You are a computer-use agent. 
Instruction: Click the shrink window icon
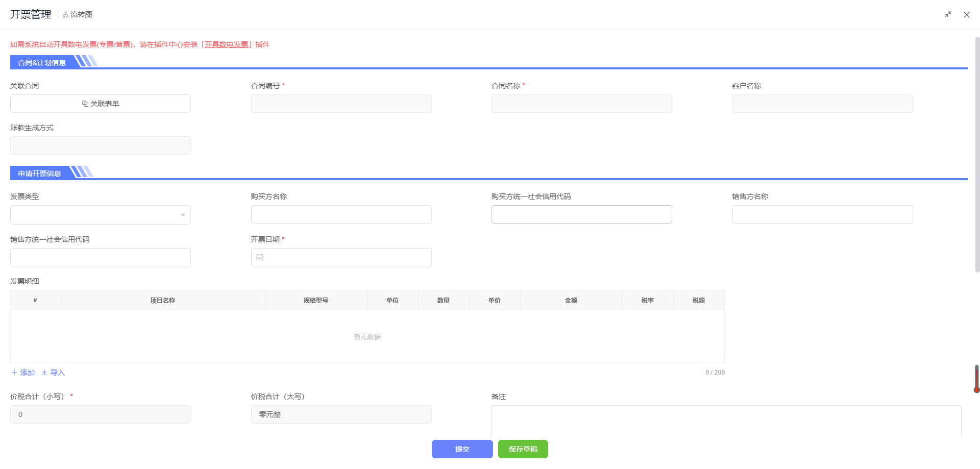[x=948, y=15]
